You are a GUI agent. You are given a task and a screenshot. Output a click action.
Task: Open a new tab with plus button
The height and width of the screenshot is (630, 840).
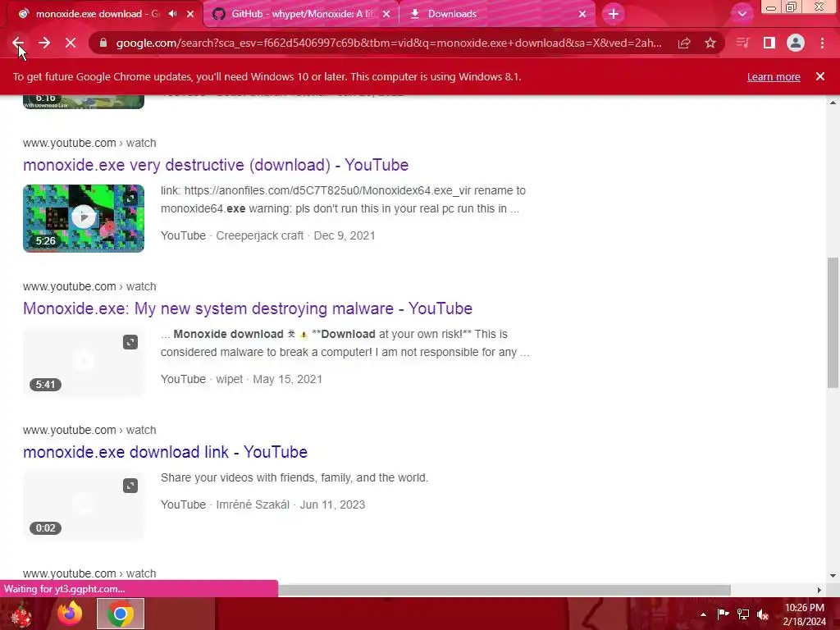(x=614, y=14)
